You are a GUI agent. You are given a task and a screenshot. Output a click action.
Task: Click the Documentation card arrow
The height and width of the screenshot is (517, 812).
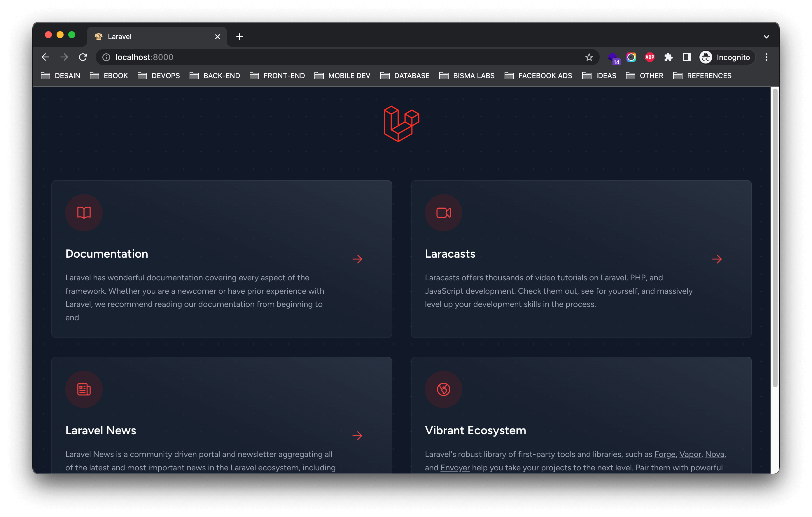(357, 259)
